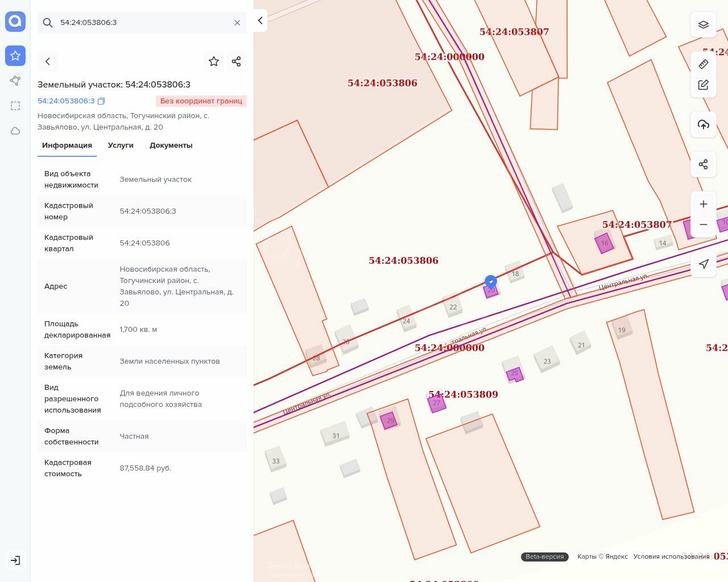This screenshot has height=582, width=728.
Task: Click the cloud upload icon on map
Action: (x=703, y=124)
